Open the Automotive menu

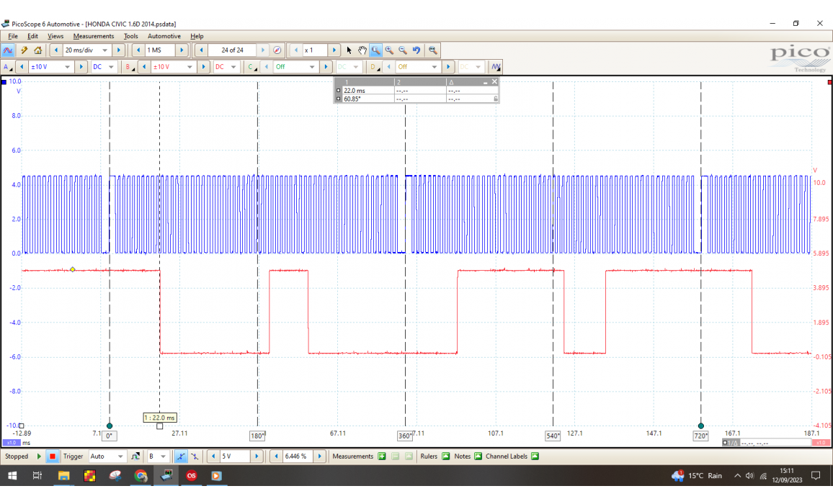(164, 36)
